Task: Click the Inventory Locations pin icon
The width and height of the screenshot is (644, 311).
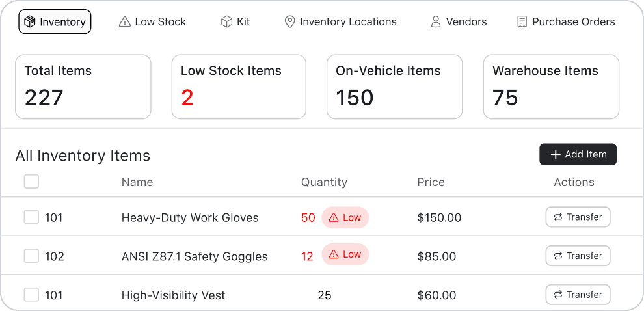Action: [x=290, y=22]
